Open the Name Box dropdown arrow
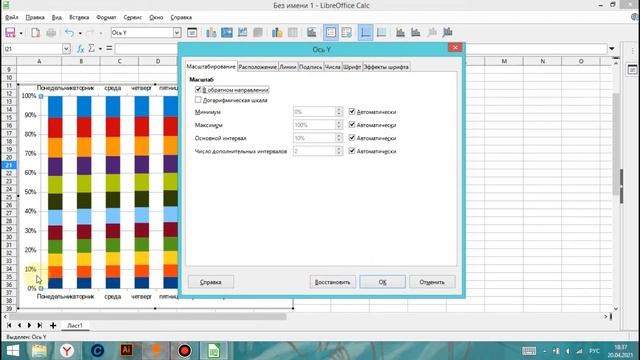This screenshot has height=360, width=640. tap(66, 49)
